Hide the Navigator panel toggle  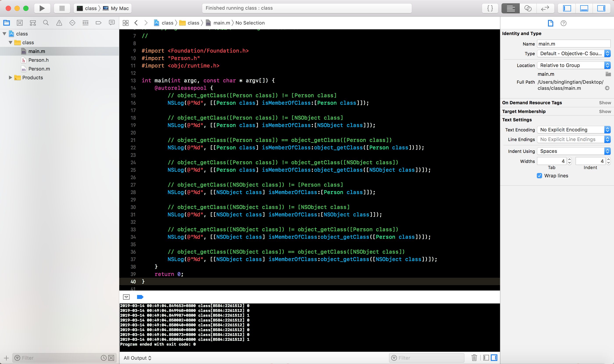point(567,8)
